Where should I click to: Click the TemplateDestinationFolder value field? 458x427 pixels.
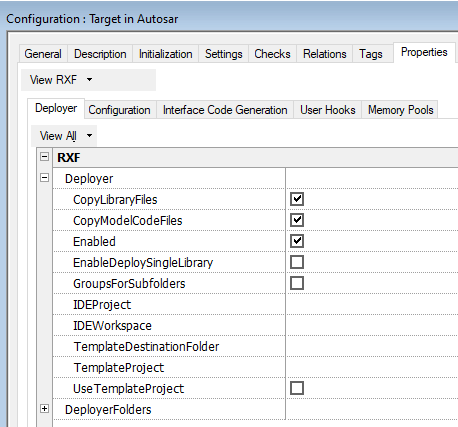(x=372, y=346)
